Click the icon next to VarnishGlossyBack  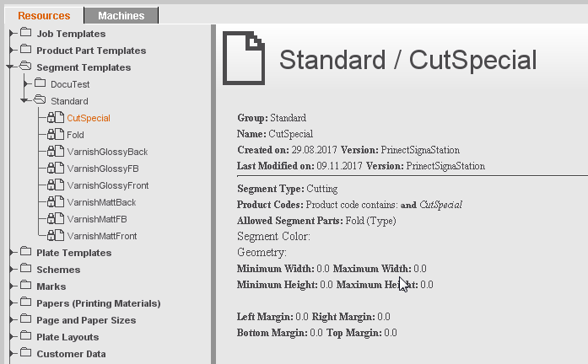[56, 152]
